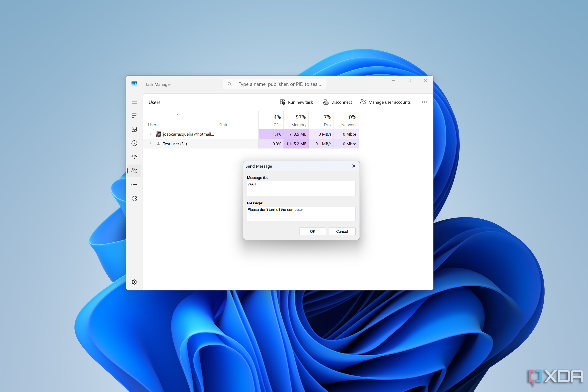Select the Users page icon
This screenshot has height=392, width=588.
[x=134, y=171]
